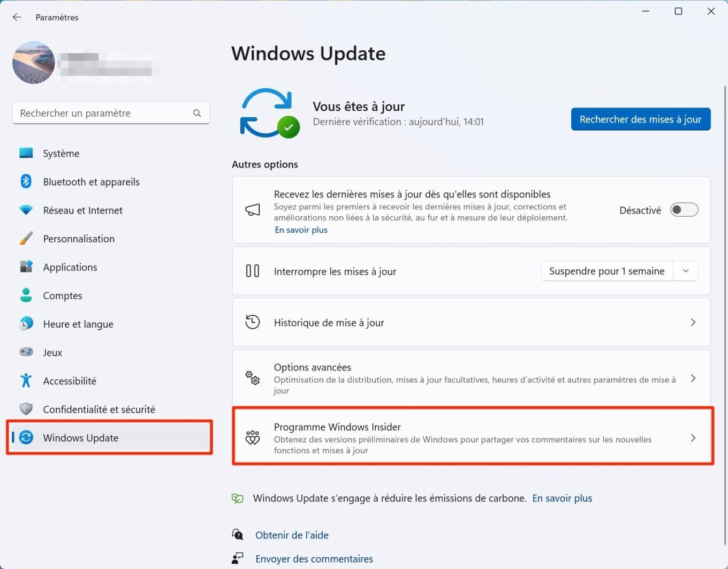Select Personnalisation in sidebar
Viewport: 728px width, 569px height.
click(x=111, y=238)
